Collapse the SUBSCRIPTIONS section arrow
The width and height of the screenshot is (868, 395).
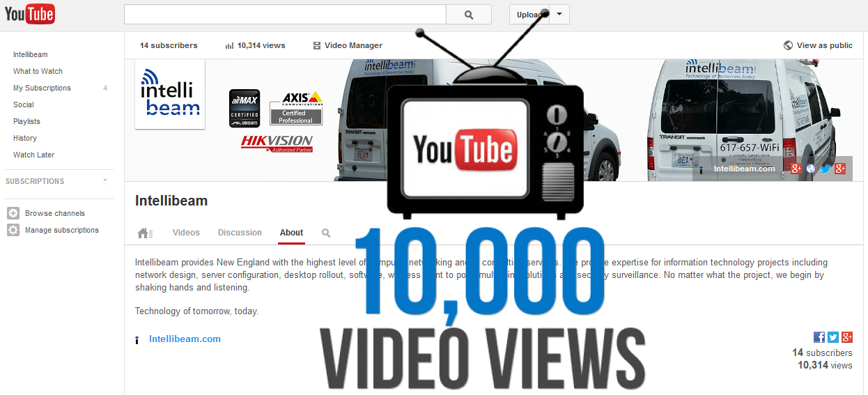click(105, 181)
